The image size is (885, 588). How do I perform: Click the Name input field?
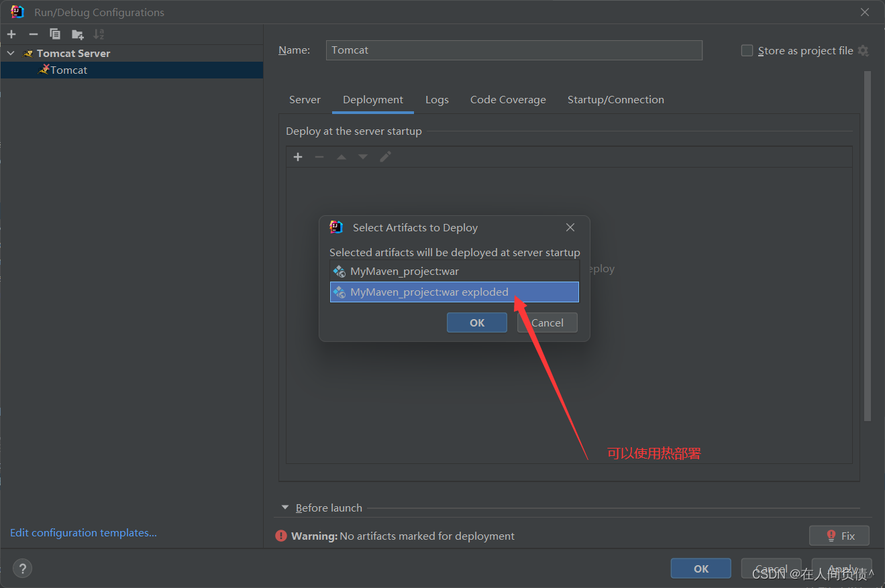click(514, 50)
